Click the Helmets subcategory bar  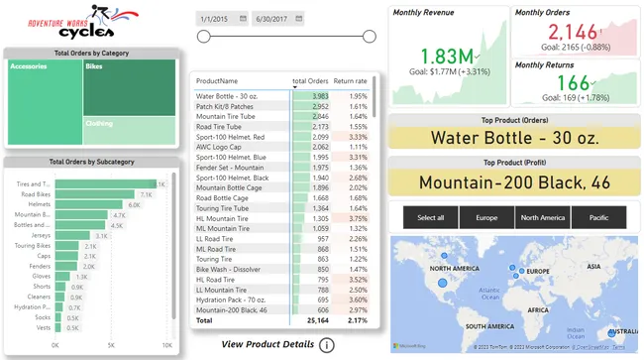[x=89, y=204]
